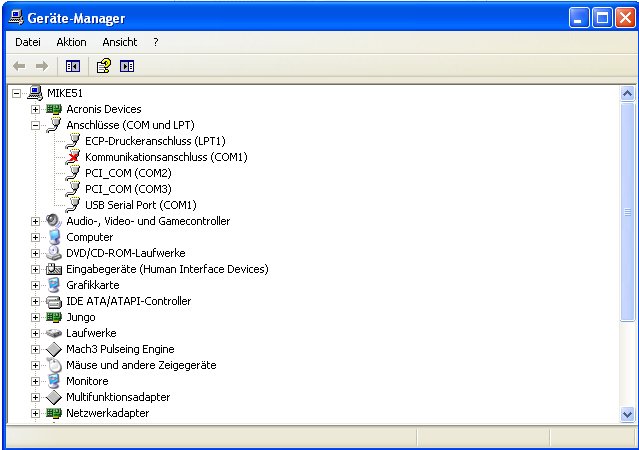Click the Acronis Devices icon
Image resolution: width=639 pixels, height=450 pixels.
pos(54,109)
